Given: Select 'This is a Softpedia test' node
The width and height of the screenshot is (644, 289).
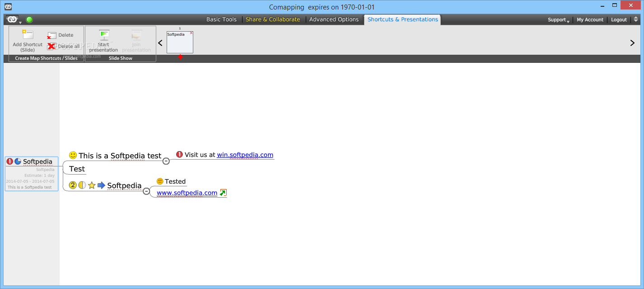Looking at the screenshot, I should [120, 156].
